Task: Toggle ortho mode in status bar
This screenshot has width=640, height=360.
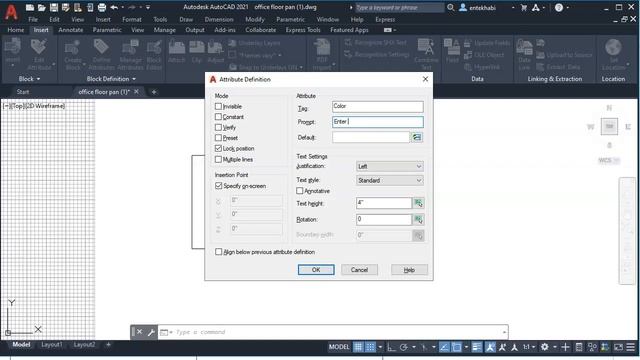Action: pyautogui.click(x=391, y=347)
